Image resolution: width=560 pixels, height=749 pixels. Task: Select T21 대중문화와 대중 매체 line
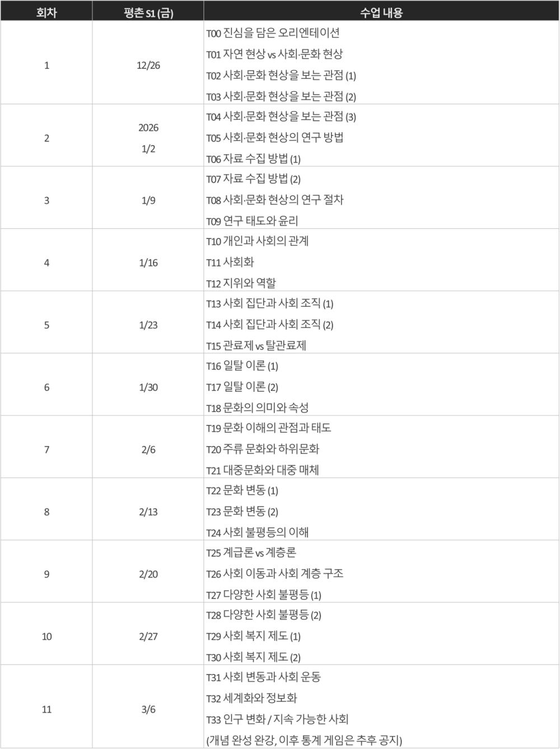tap(263, 470)
